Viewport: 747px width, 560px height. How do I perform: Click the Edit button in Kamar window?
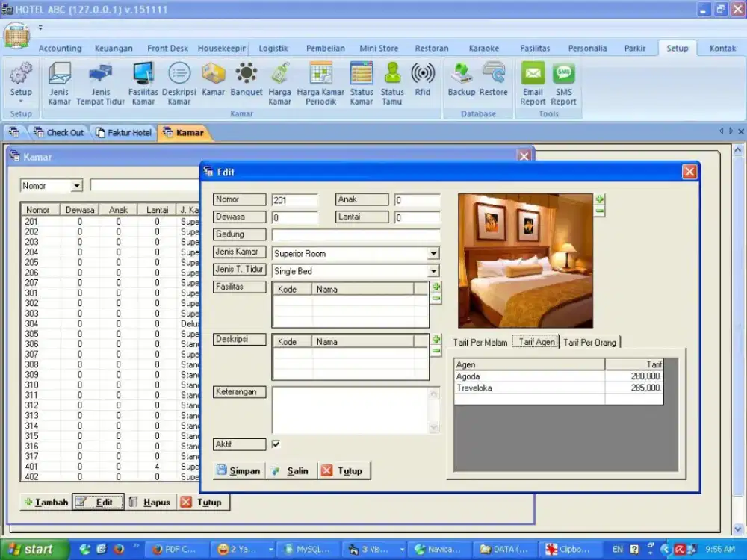click(98, 503)
